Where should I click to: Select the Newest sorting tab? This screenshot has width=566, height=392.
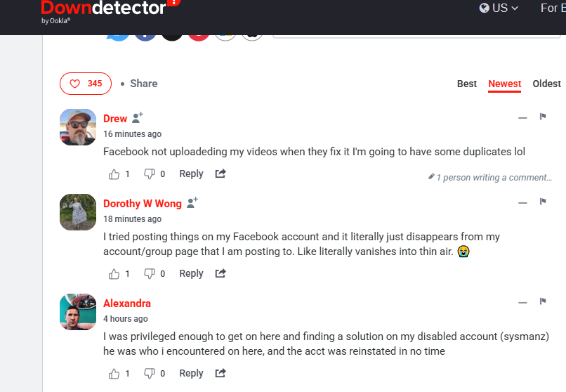tap(505, 84)
